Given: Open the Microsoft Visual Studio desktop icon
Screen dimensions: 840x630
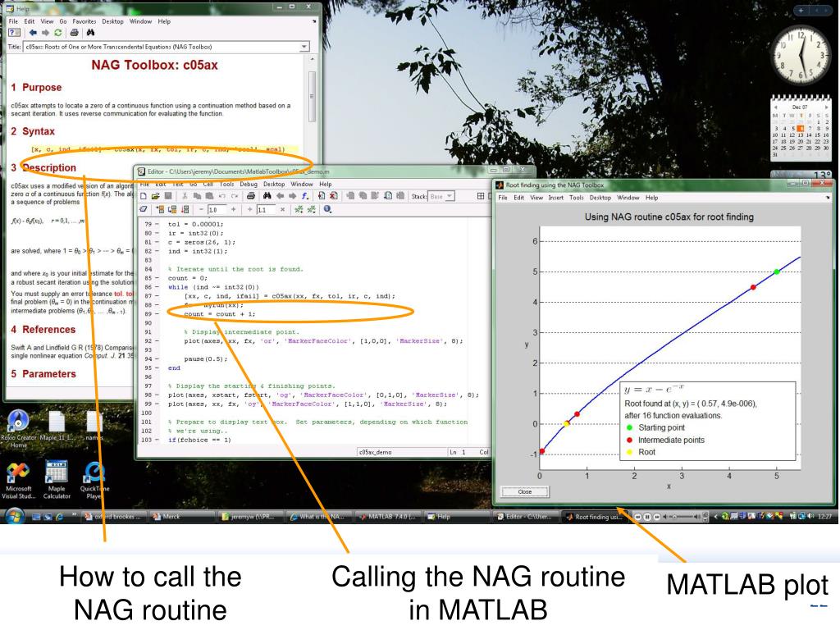Looking at the screenshot, I should pos(18,480).
